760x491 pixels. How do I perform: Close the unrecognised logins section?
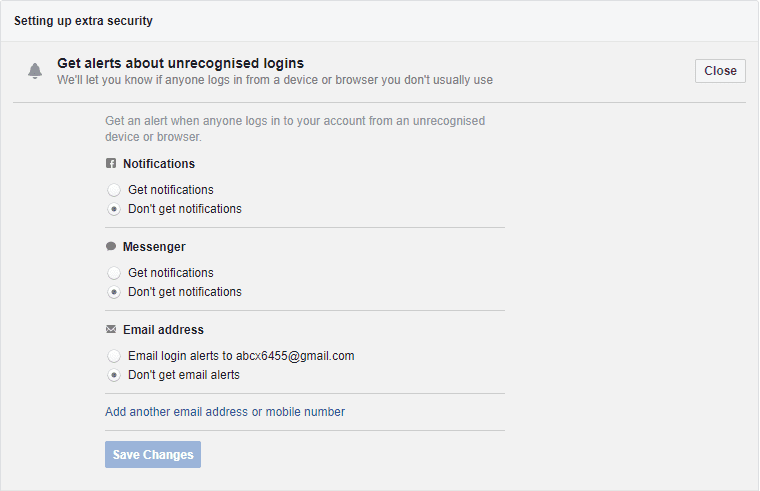[720, 71]
